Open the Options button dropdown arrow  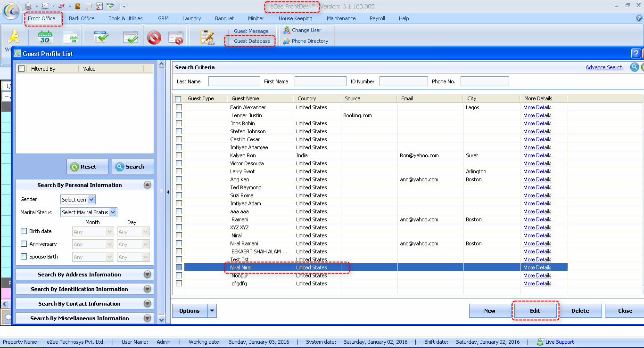click(212, 311)
